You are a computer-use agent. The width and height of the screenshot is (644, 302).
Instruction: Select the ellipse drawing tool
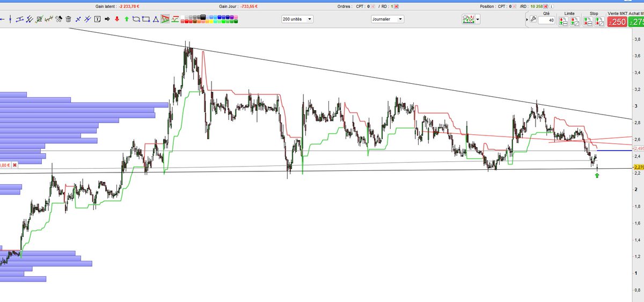136,19
